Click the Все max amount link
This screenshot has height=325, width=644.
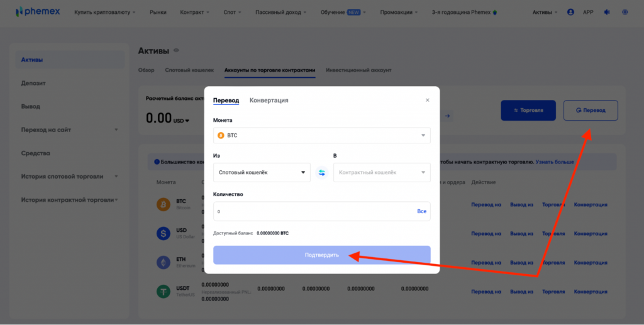tap(421, 211)
